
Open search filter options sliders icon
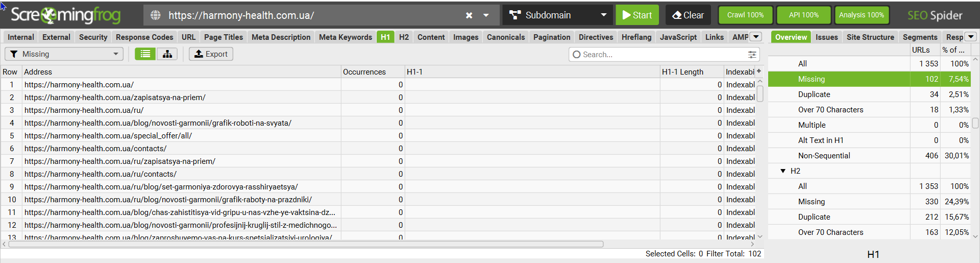click(752, 55)
